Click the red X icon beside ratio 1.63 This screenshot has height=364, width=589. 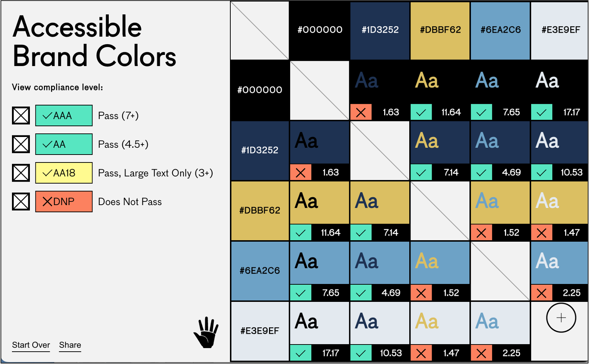pyautogui.click(x=361, y=112)
